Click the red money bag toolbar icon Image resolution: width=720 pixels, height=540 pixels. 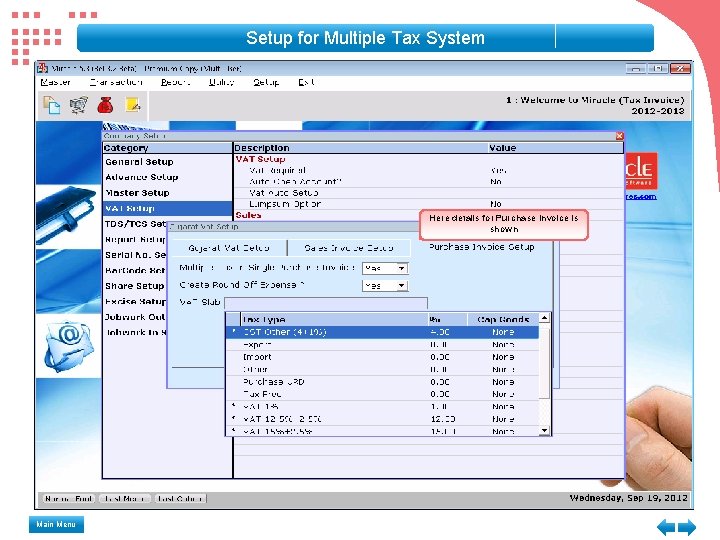(x=105, y=105)
